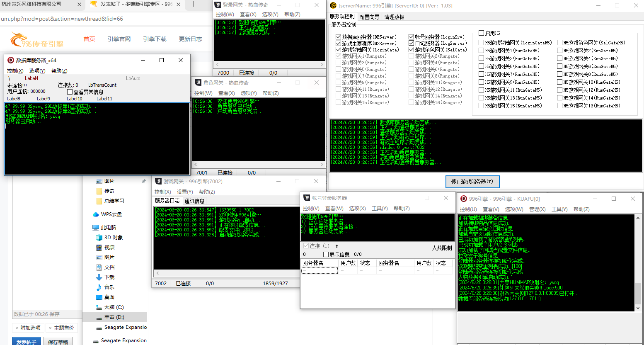The height and width of the screenshot is (345, 644).
Task: Toggle 游戏登陆网关(LoginGate) checkbox
Action: [338, 50]
